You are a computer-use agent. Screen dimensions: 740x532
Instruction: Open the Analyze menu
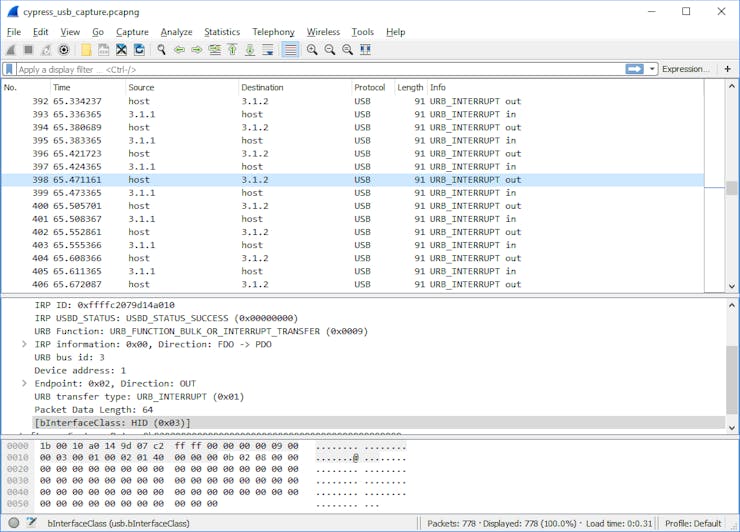click(x=176, y=32)
